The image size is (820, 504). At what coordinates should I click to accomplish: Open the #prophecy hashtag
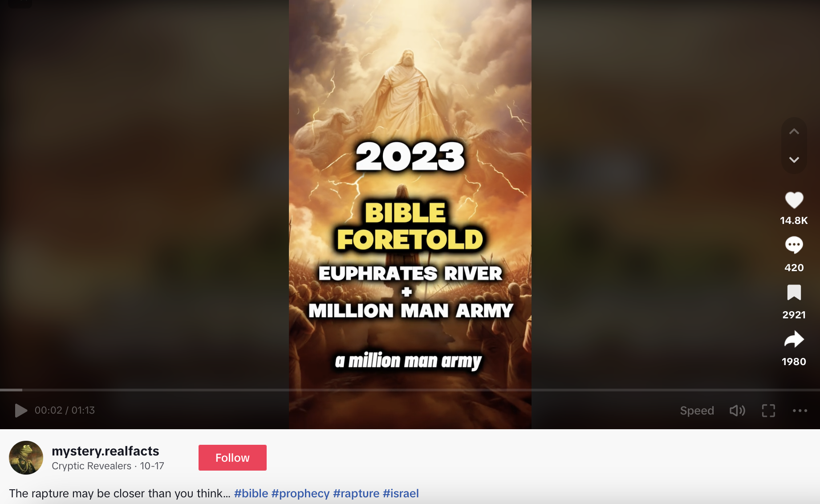[300, 493]
